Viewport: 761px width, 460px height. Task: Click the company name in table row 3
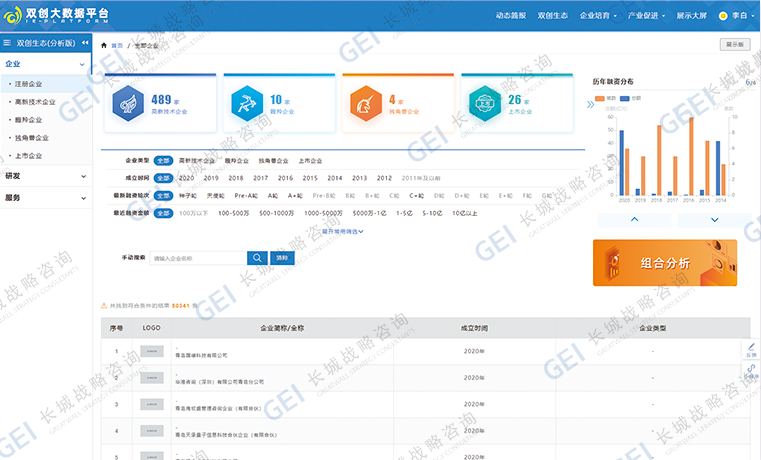point(218,409)
